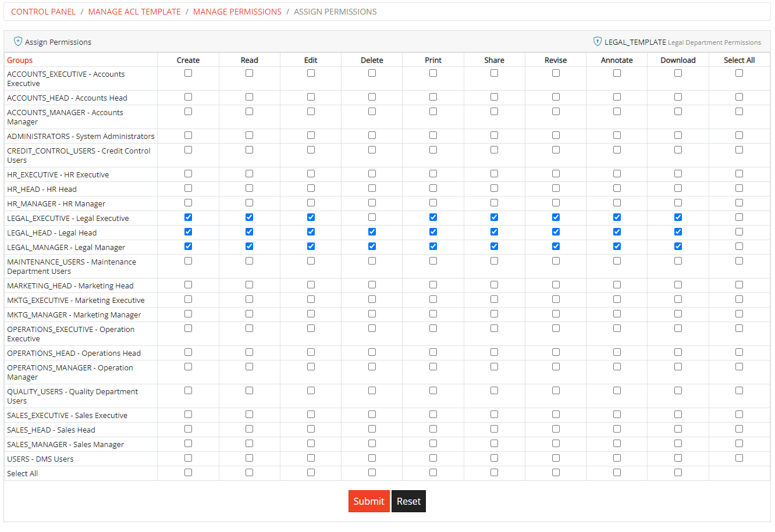Tick Select All for HR_HEAD row
775x532 pixels.
[x=739, y=188]
